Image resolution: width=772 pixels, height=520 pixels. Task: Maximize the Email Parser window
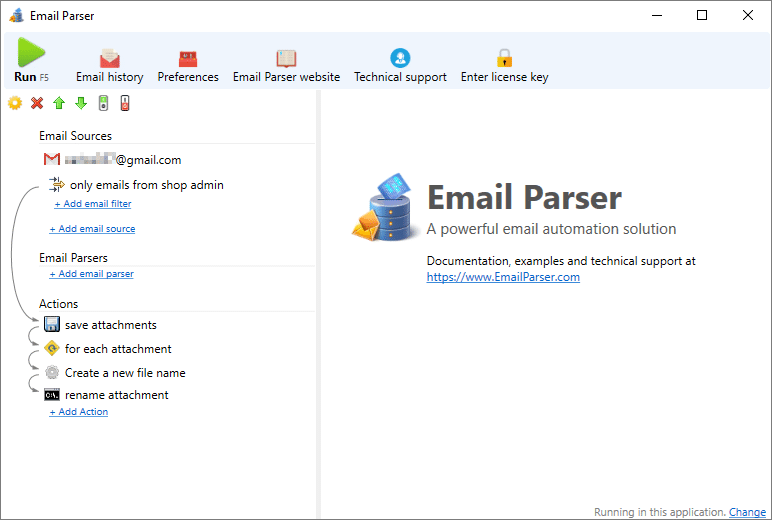(702, 15)
